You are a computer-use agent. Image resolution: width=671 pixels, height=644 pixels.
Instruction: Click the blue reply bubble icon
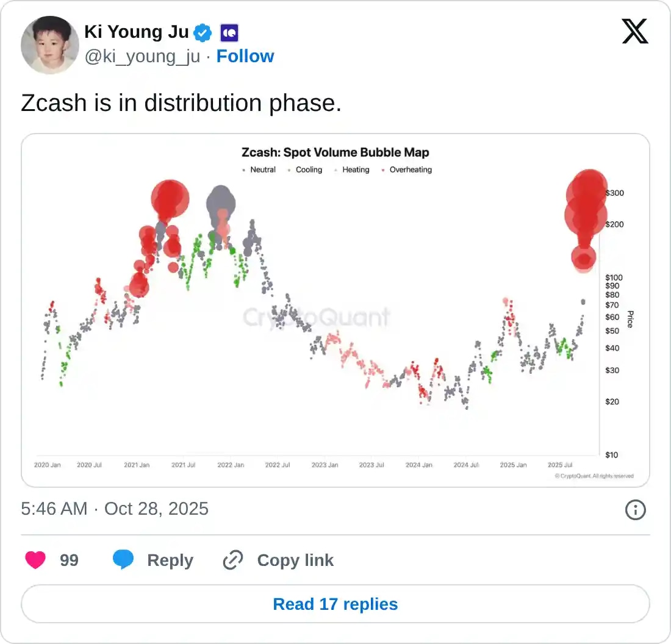point(123,560)
